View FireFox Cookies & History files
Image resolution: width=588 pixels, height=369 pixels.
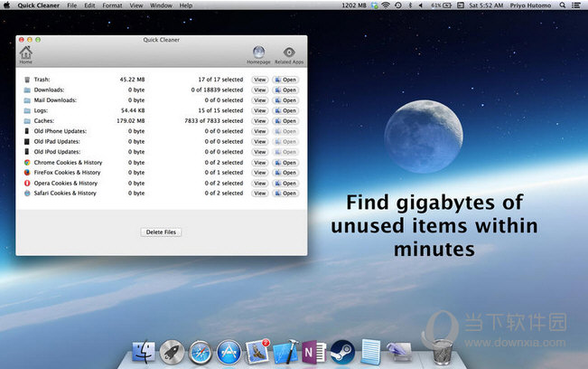pos(260,173)
